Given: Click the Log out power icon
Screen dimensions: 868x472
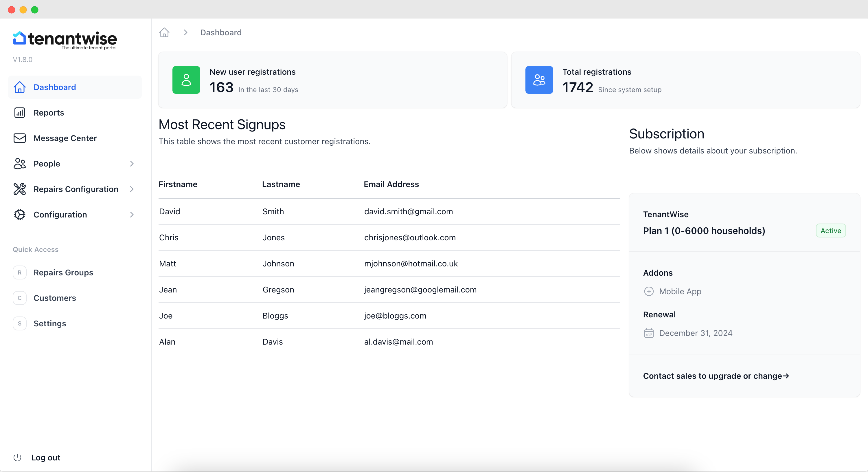Looking at the screenshot, I should coord(17,458).
